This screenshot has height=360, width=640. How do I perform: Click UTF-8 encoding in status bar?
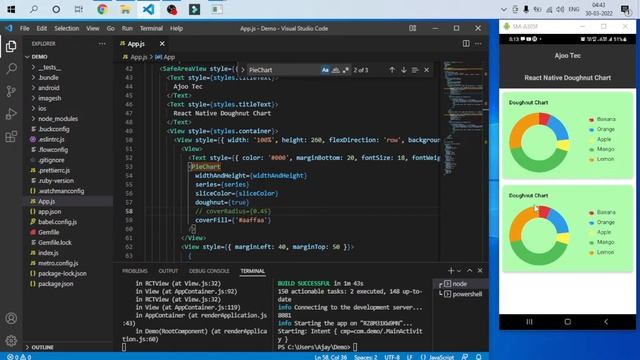point(392,357)
